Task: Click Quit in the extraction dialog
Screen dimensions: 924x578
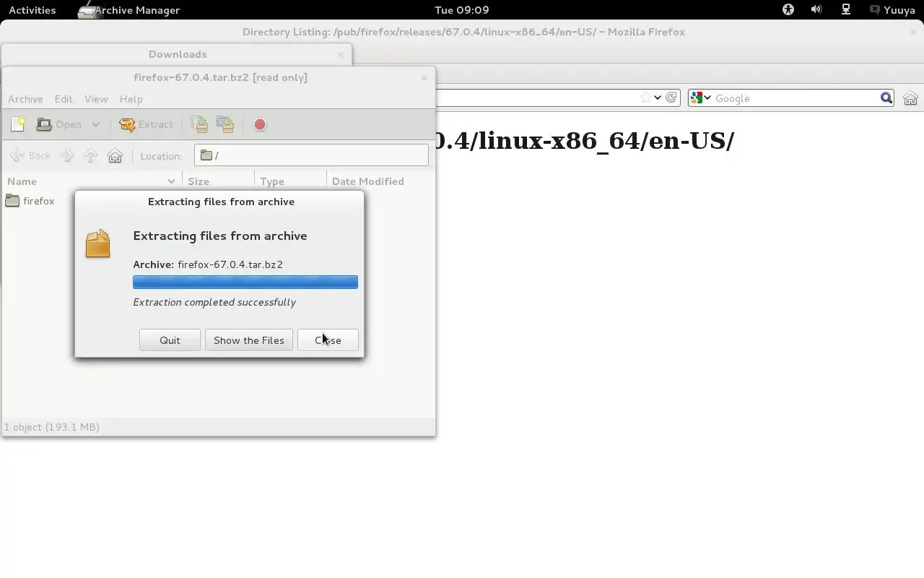Action: tap(170, 340)
